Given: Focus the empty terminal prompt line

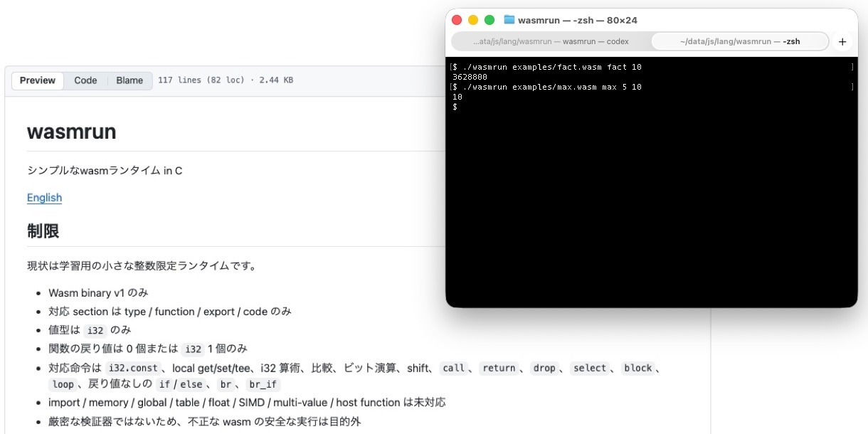Looking at the screenshot, I should pos(498,107).
